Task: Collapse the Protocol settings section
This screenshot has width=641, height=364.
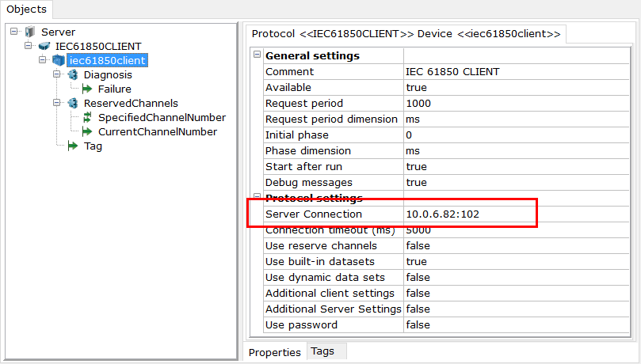Action: point(258,196)
